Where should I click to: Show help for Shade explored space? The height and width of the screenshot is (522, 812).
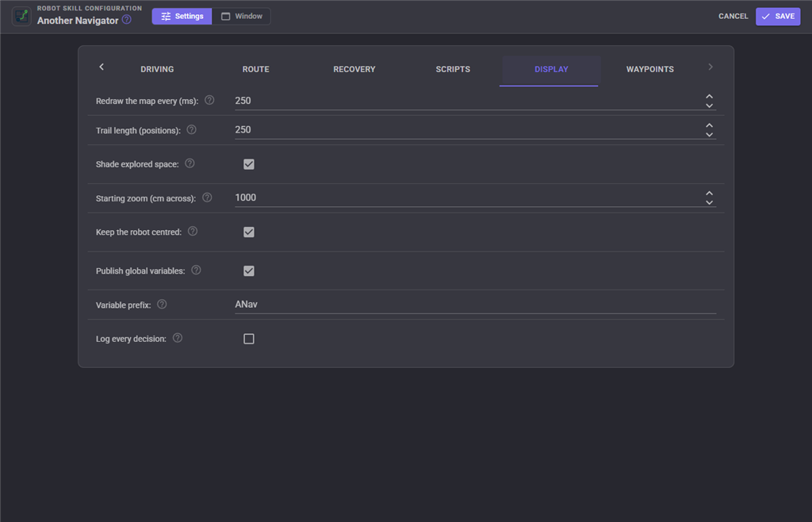[x=190, y=163]
